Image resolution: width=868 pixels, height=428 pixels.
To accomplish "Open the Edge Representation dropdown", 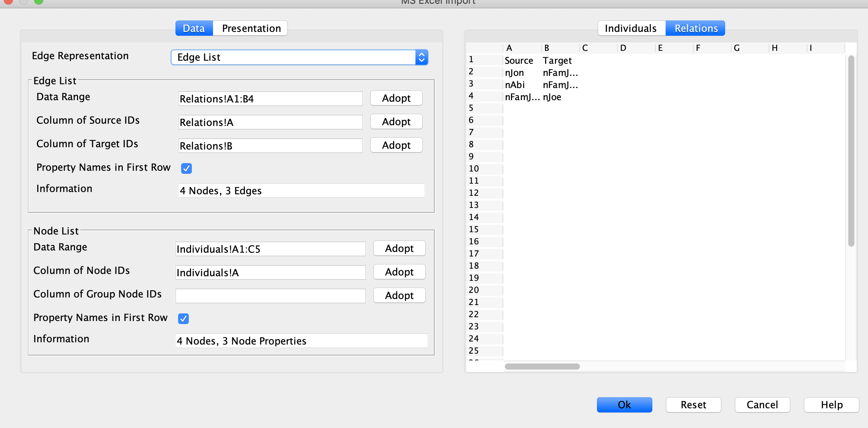I will tap(299, 57).
